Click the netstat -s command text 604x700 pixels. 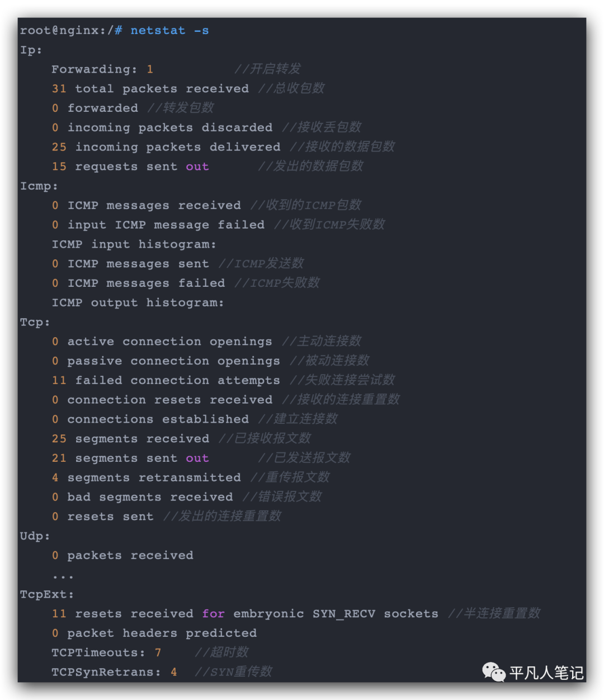click(x=169, y=30)
